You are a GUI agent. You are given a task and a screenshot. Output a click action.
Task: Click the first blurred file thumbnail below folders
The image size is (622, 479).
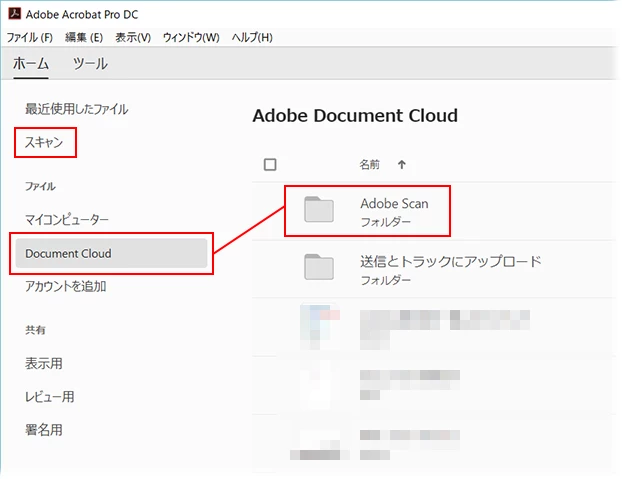pyautogui.click(x=320, y=326)
